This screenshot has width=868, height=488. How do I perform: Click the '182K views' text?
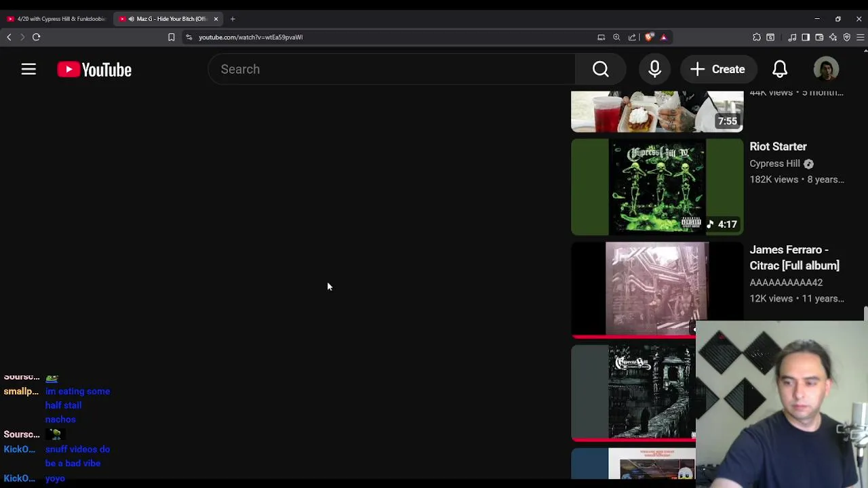click(x=774, y=180)
